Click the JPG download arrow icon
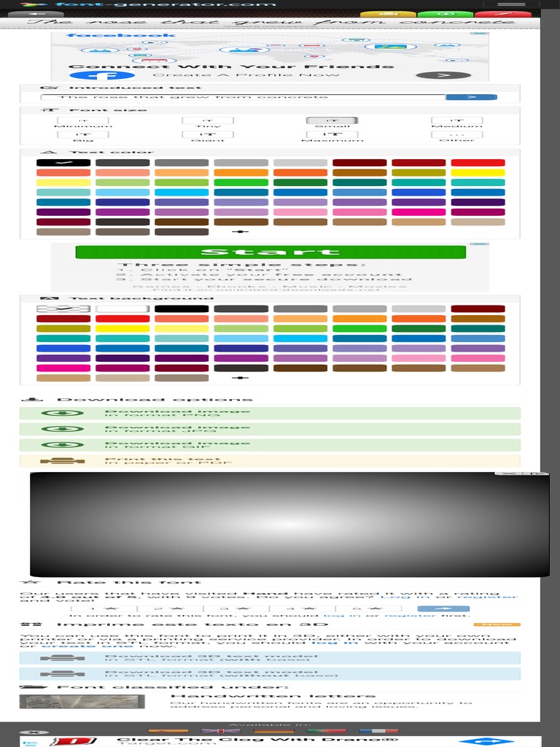Screen dimensions: 560x747 63,429
